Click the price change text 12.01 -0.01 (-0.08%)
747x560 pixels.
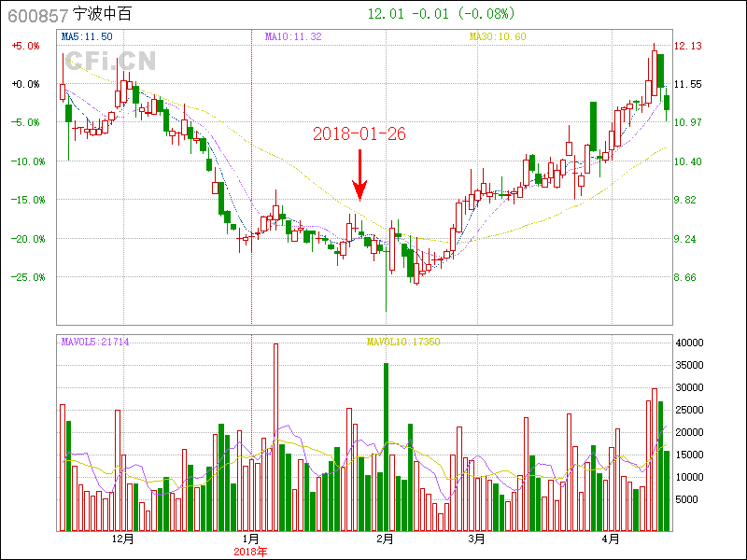click(x=441, y=14)
